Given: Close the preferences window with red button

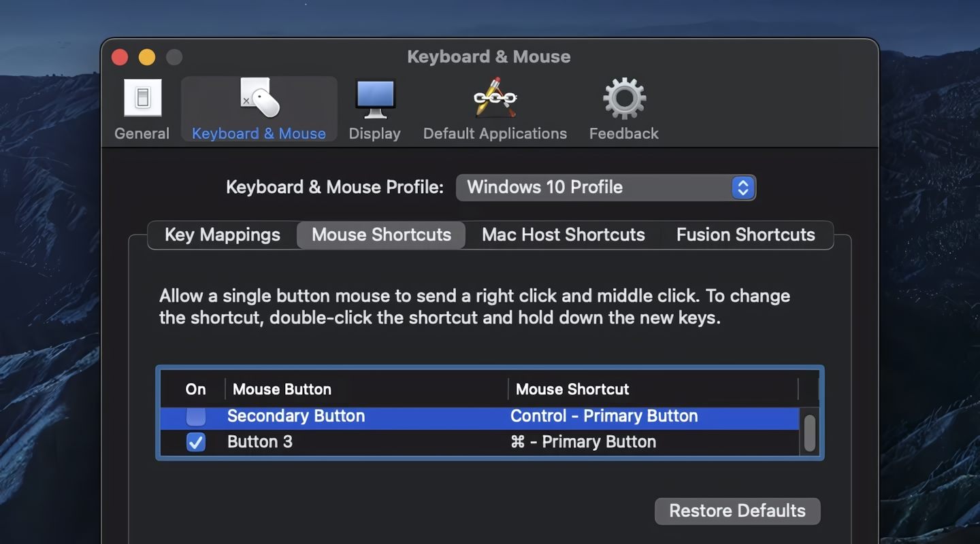Looking at the screenshot, I should (x=120, y=57).
